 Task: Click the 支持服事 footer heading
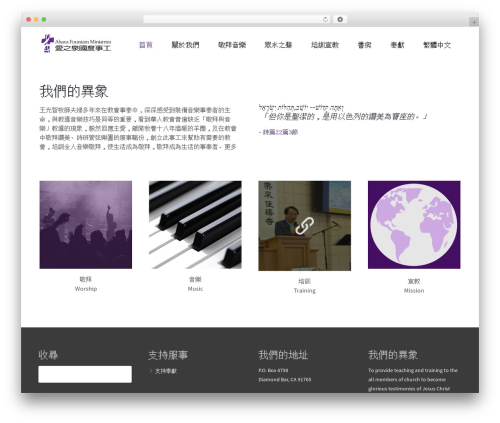tap(168, 355)
